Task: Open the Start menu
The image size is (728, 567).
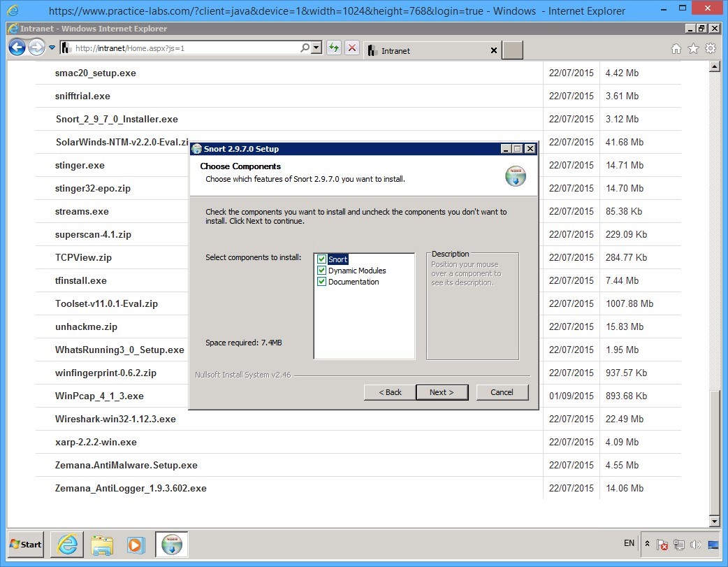Action: pyautogui.click(x=24, y=544)
